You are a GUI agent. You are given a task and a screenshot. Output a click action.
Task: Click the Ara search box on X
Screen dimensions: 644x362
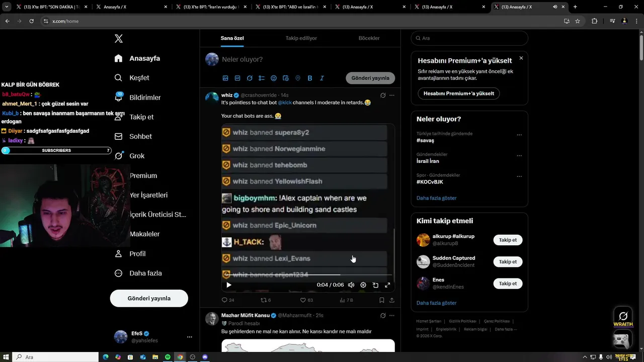point(469,38)
